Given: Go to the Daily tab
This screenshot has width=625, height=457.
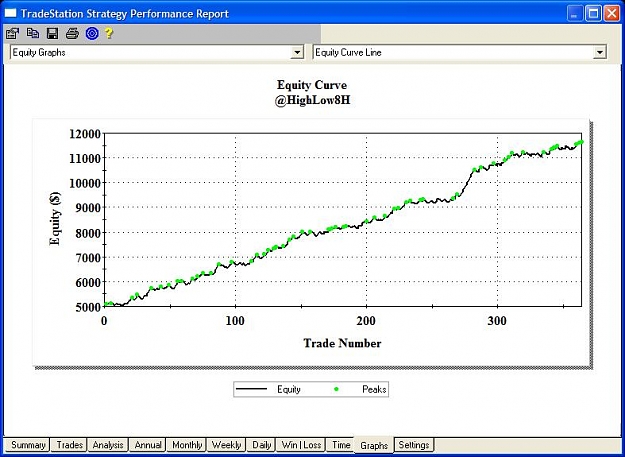Looking at the screenshot, I should (x=261, y=445).
